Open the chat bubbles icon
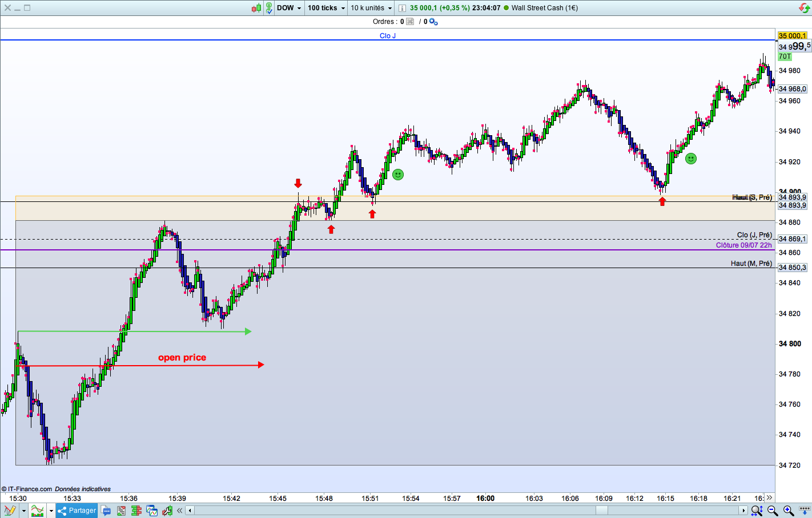 tap(106, 511)
